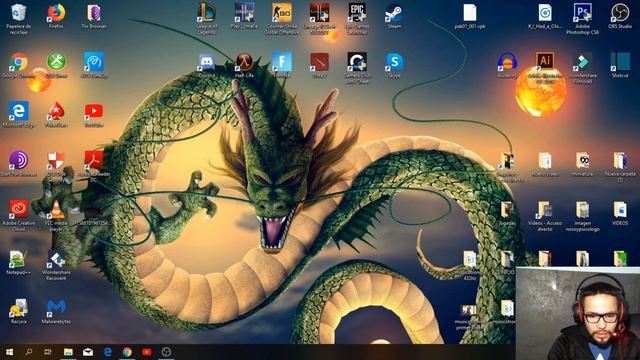Image resolution: width=640 pixels, height=360 pixels.
Task: Open the Mail app in taskbar
Action: click(x=88, y=352)
